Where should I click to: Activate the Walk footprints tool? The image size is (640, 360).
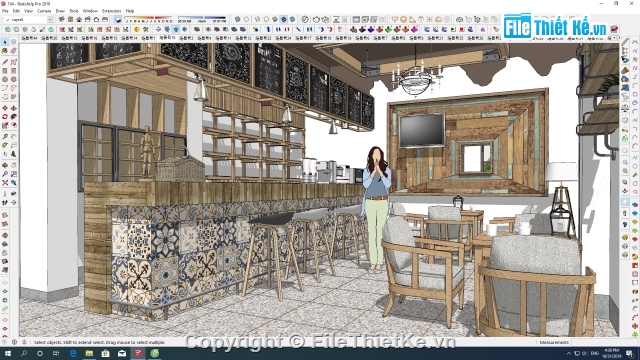[5, 202]
